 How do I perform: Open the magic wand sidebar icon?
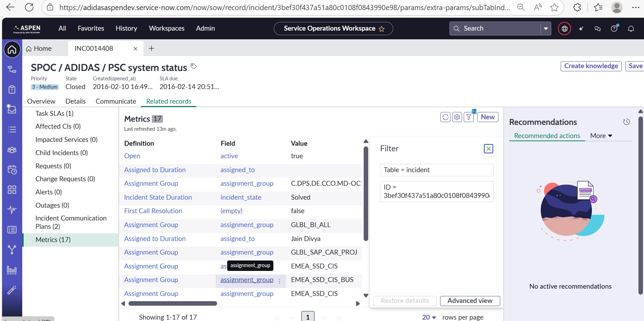point(12,290)
